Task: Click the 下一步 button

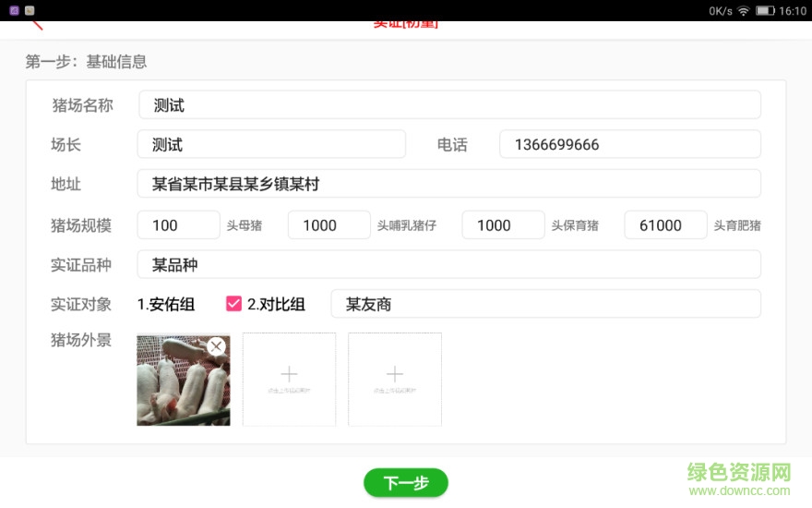Action: (406, 482)
